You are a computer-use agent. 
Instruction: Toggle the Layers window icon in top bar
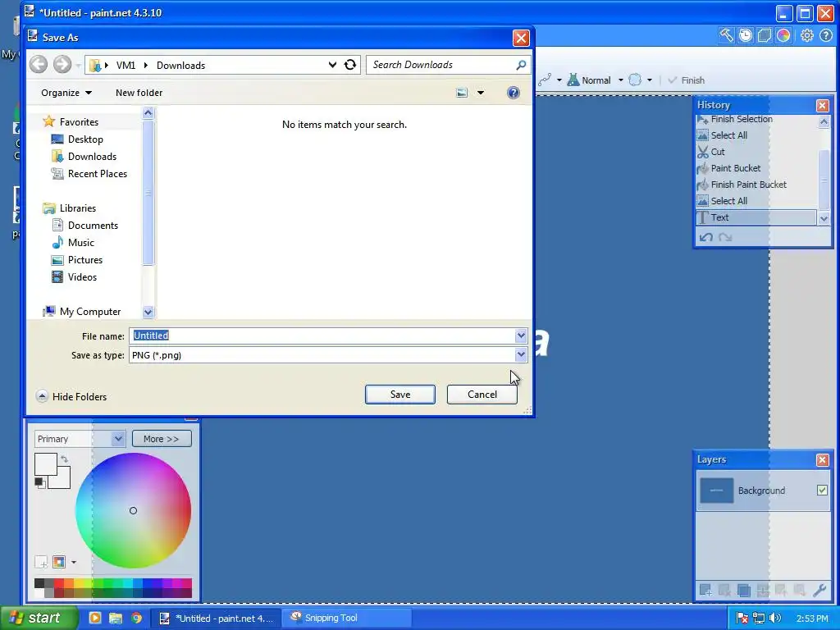pos(765,35)
